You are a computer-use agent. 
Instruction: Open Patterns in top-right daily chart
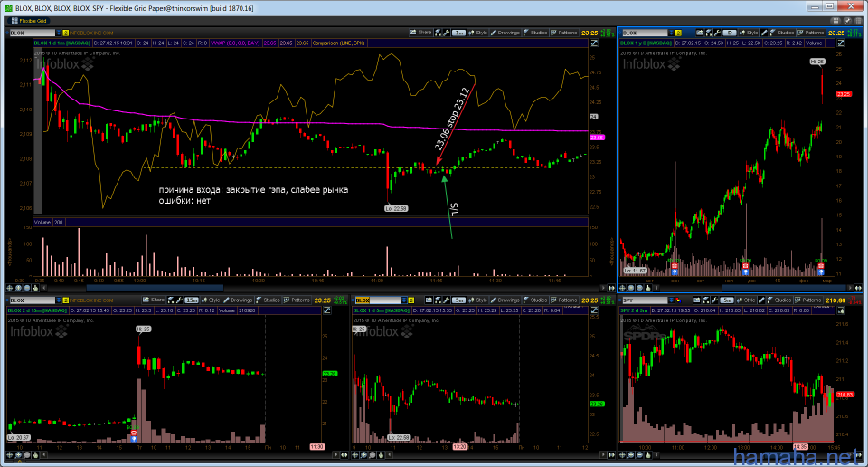[x=811, y=33]
